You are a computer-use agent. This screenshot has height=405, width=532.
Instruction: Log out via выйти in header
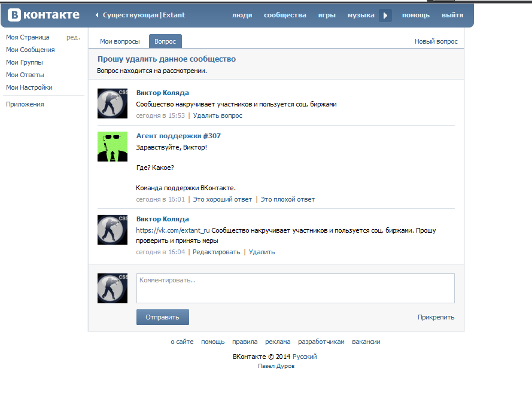pyautogui.click(x=452, y=16)
